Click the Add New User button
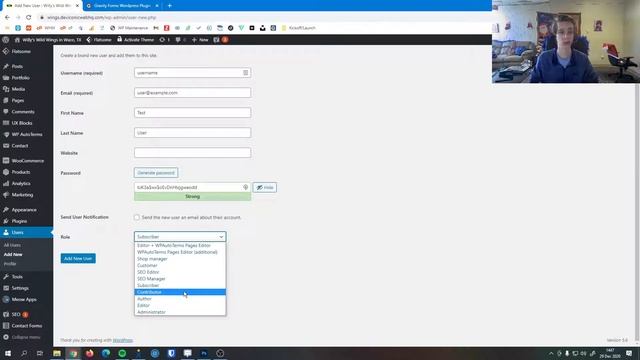 [x=78, y=258]
